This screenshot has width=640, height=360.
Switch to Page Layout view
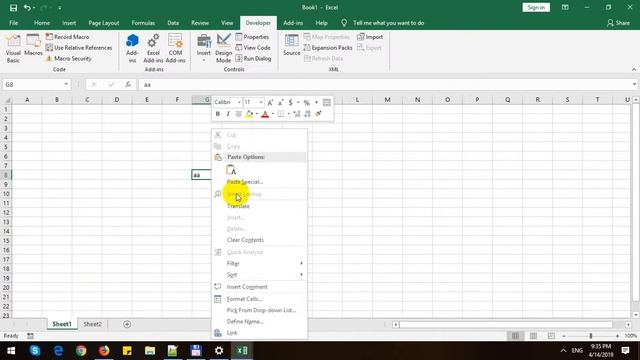[533, 336]
